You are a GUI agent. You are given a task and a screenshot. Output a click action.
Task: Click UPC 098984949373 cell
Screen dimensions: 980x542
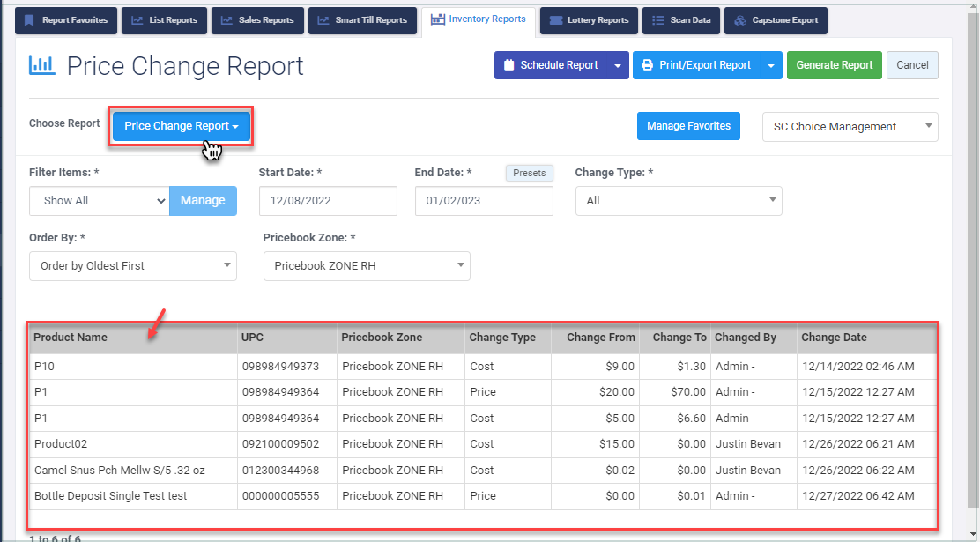pos(287,367)
